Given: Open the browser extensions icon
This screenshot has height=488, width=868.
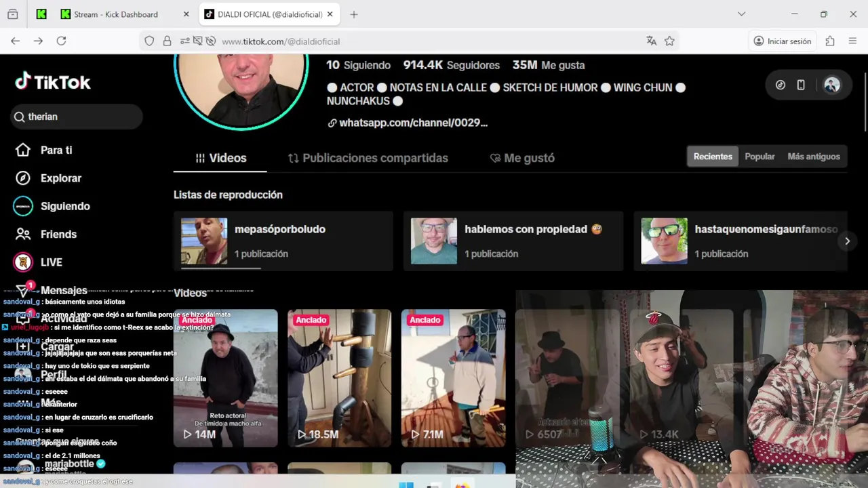Looking at the screenshot, I should (x=830, y=41).
